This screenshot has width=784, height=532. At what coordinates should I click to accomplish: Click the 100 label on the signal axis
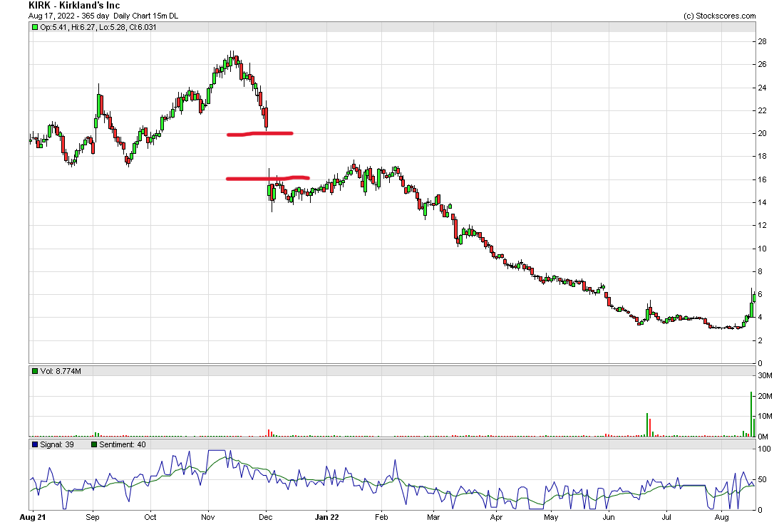[x=765, y=449]
